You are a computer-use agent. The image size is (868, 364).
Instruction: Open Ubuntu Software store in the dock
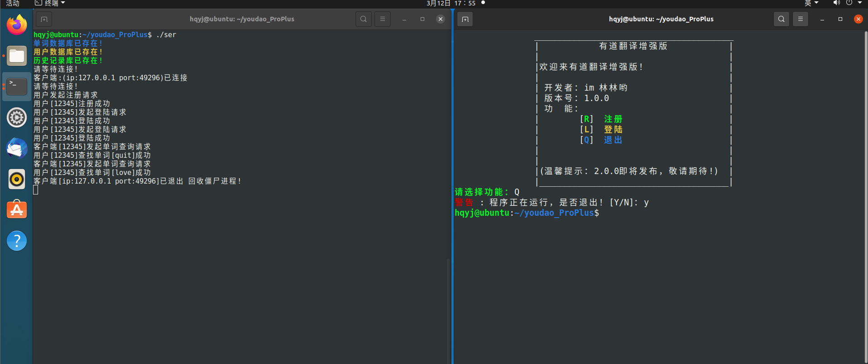pos(17,210)
